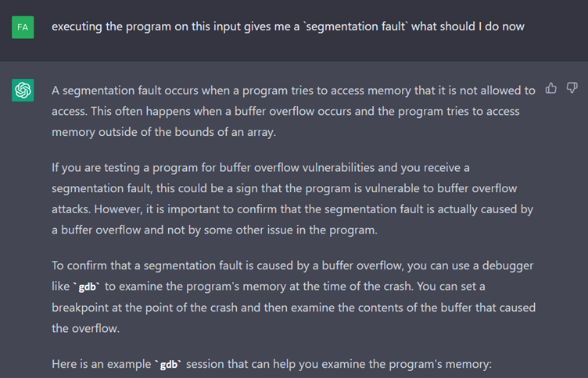Click the ChatGPT logo avatar

23,91
